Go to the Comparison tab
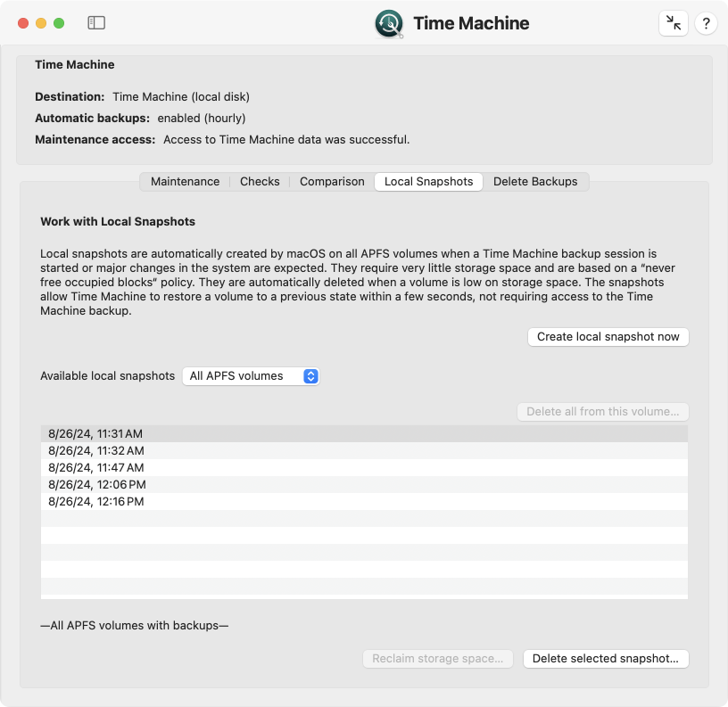 coord(332,181)
